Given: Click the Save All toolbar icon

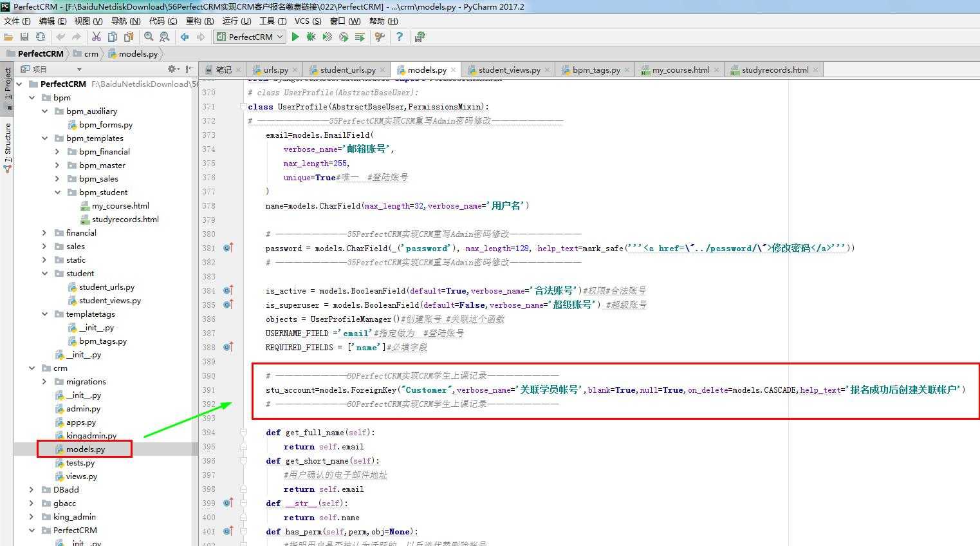Looking at the screenshot, I should point(24,37).
